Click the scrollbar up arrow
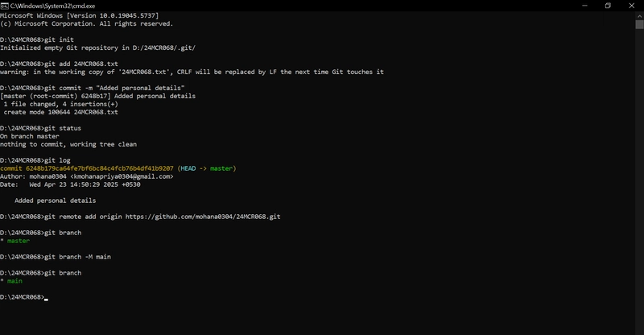Screen dimensions: 644x335 point(639,15)
